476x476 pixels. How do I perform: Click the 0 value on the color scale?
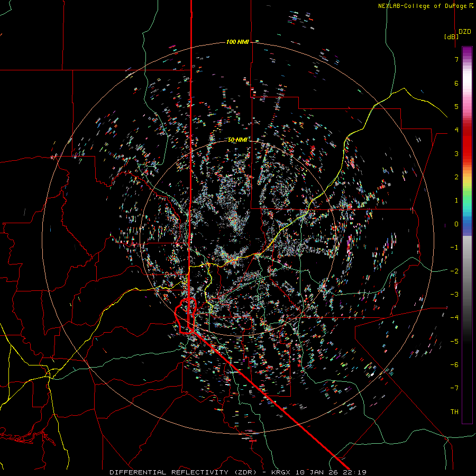456,224
